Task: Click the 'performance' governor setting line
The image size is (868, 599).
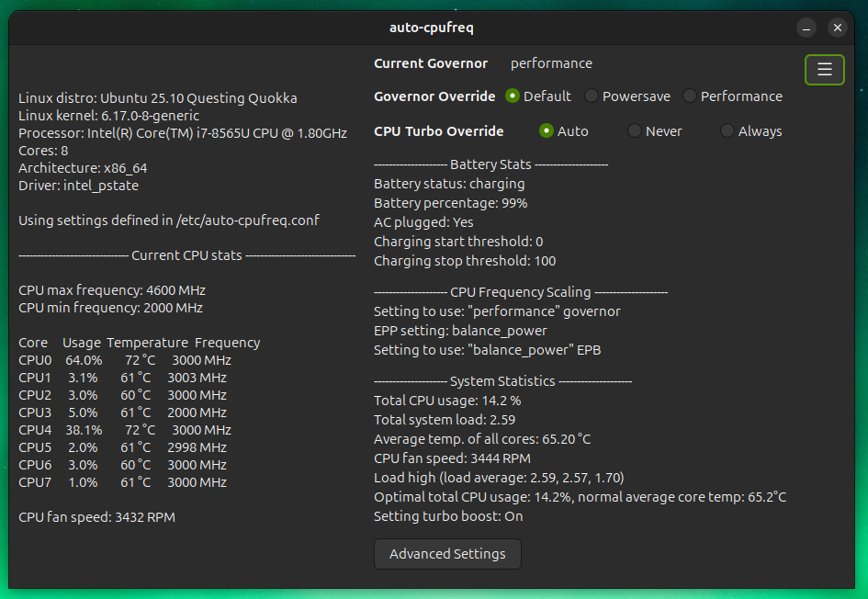Action: click(x=497, y=311)
